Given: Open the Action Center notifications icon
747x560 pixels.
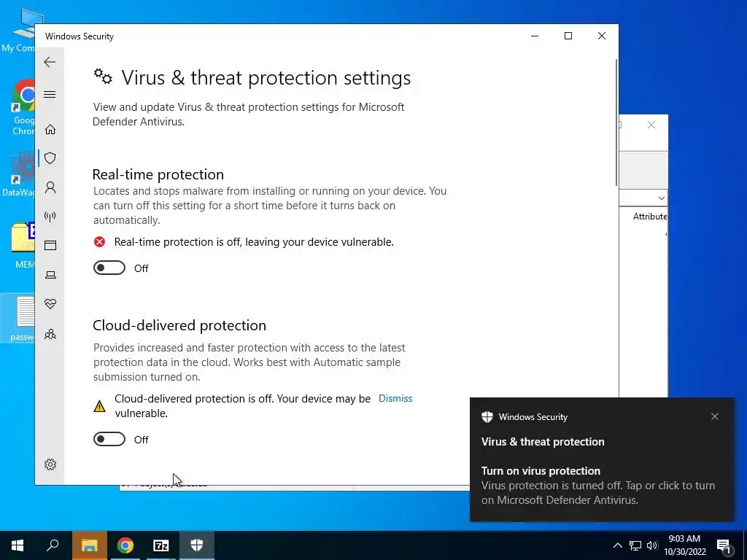Looking at the screenshot, I should 724,545.
